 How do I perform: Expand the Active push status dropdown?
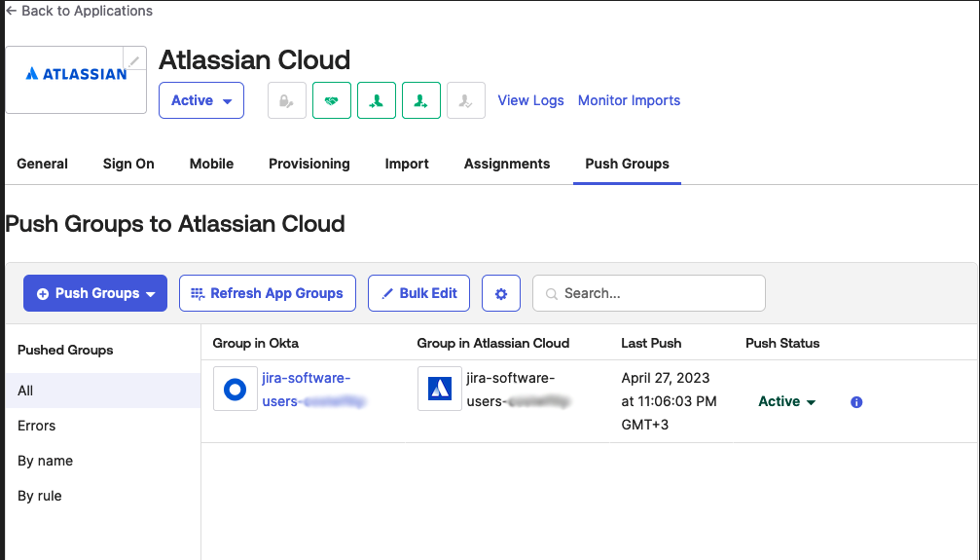click(786, 401)
